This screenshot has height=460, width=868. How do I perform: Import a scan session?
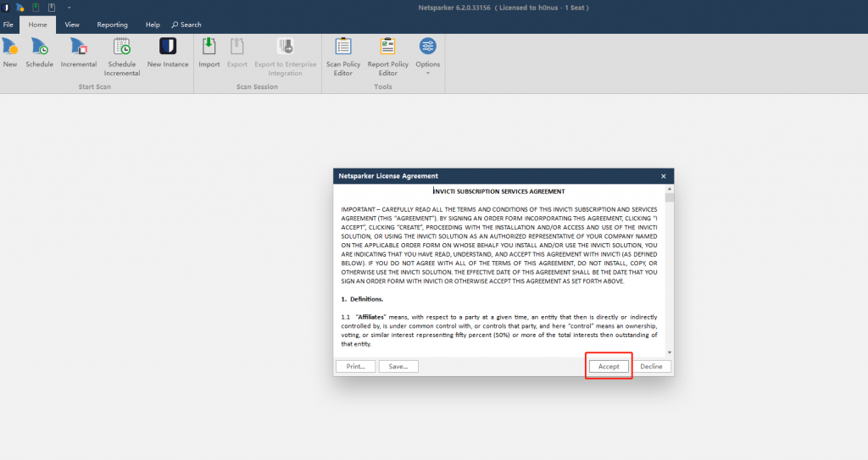(209, 53)
